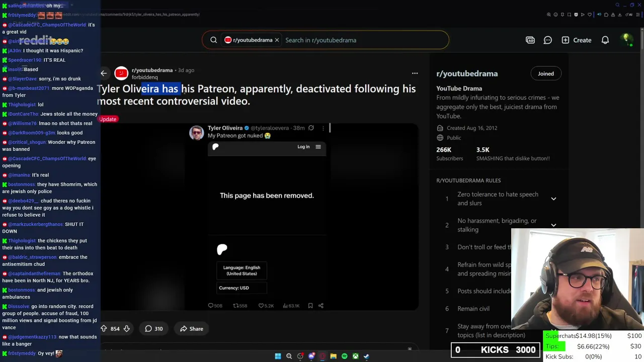Take a snapshot with the browser toolbar icon
This screenshot has height=362, width=644.
click(x=569, y=15)
